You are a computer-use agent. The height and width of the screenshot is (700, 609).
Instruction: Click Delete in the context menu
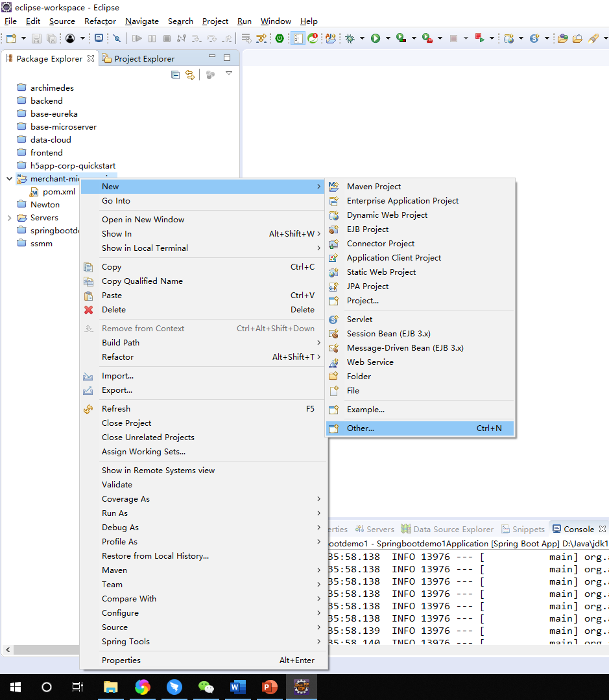[204, 309]
